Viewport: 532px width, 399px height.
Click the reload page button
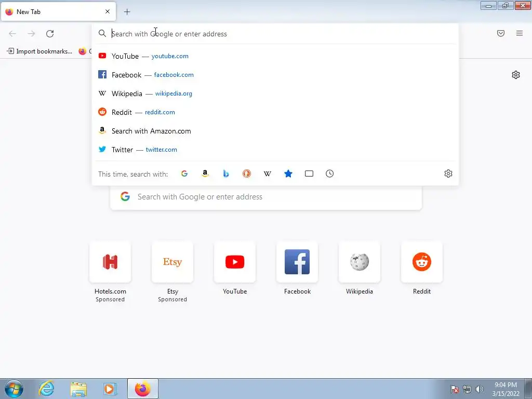coord(50,34)
